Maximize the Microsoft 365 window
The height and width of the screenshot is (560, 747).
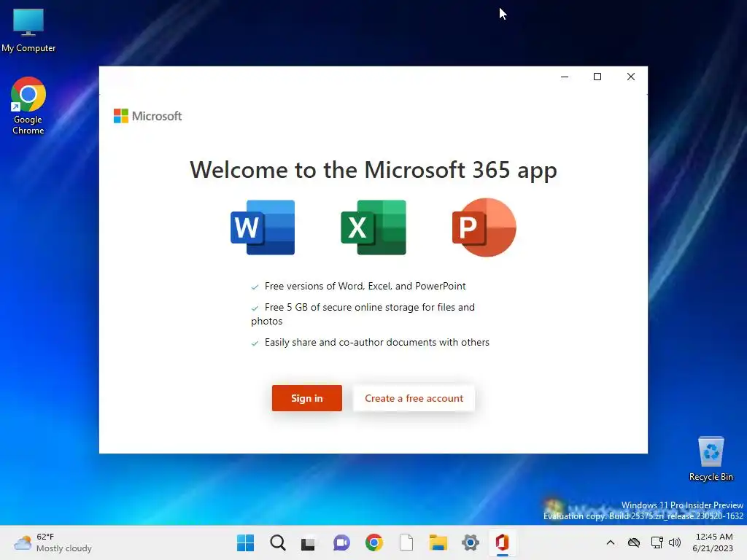(x=597, y=77)
